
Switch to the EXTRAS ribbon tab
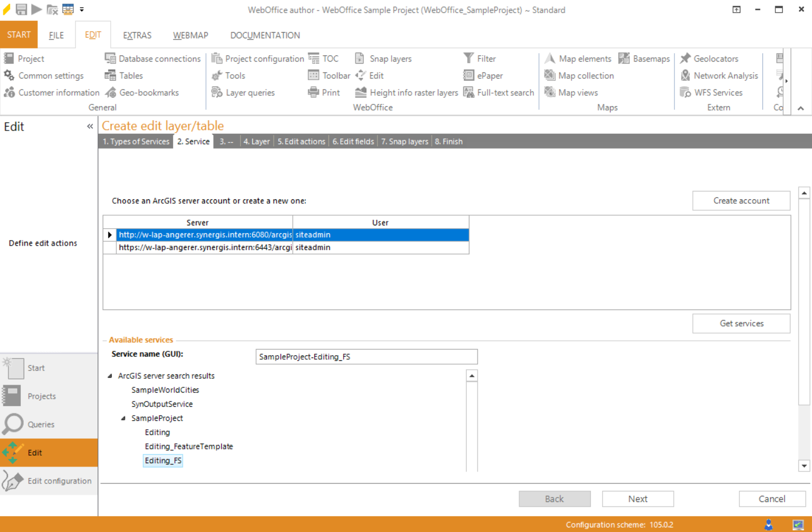[x=137, y=35]
